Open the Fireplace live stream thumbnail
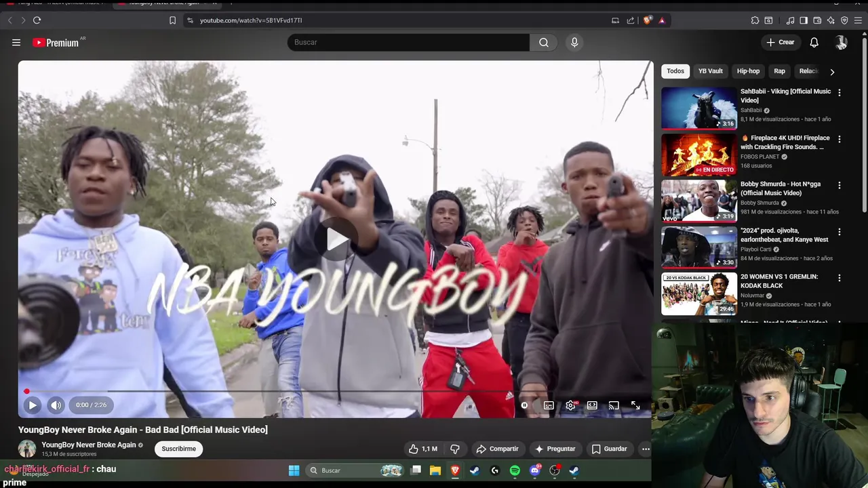Screen dimensions: 868x488 coord(698,155)
